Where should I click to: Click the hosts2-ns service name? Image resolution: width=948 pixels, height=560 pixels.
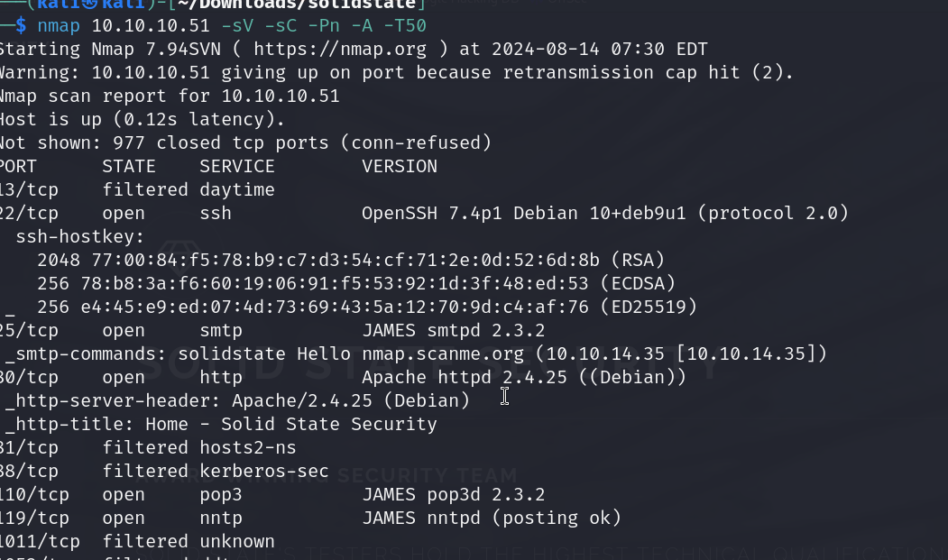coord(247,447)
